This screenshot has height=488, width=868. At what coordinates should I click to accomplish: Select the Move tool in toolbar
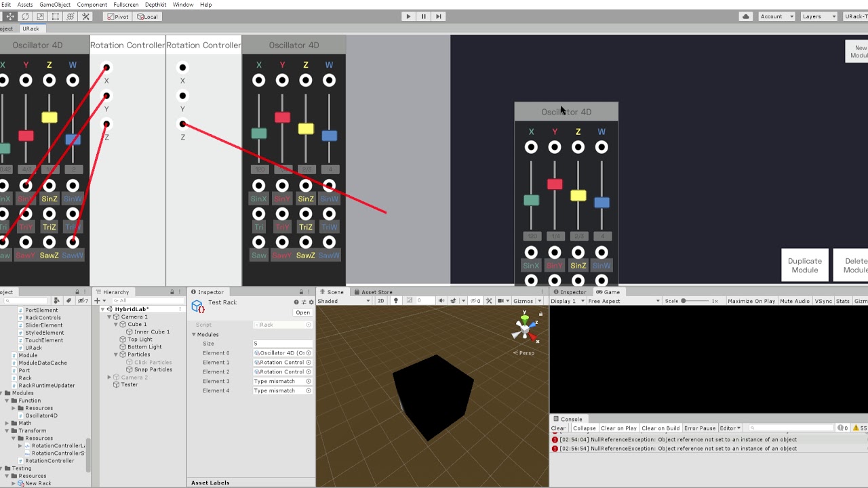[x=10, y=16]
